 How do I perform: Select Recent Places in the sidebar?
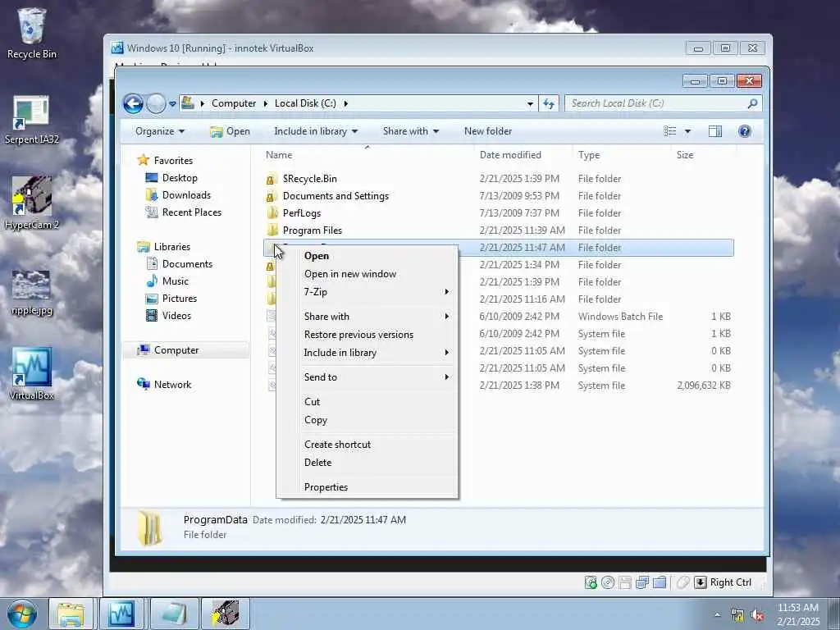pos(191,212)
